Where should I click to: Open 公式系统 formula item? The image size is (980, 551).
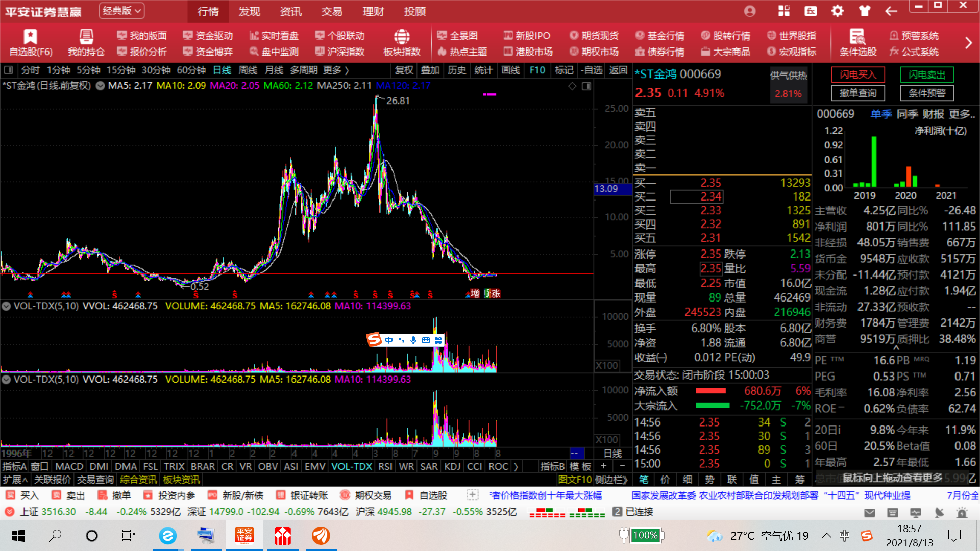pyautogui.click(x=914, y=52)
